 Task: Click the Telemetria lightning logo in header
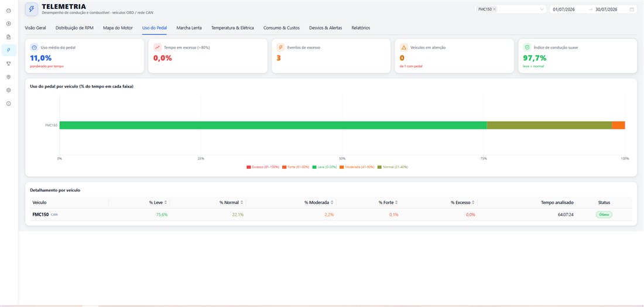tap(32, 9)
